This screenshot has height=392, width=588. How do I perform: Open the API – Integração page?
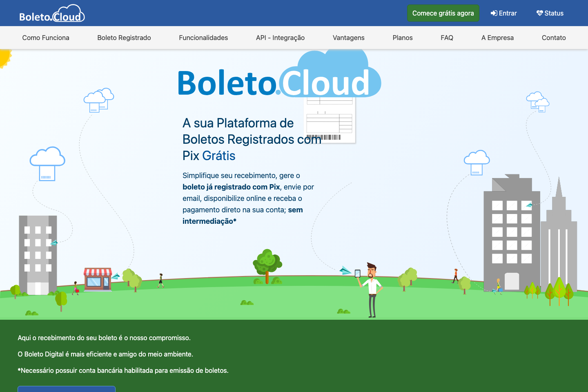pyautogui.click(x=280, y=38)
